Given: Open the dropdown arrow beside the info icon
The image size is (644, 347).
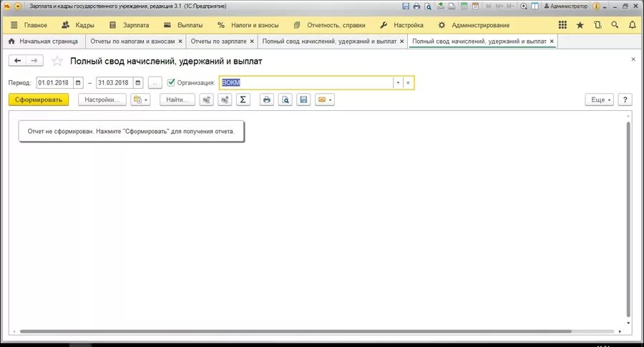Looking at the screenshot, I should click(x=605, y=6).
